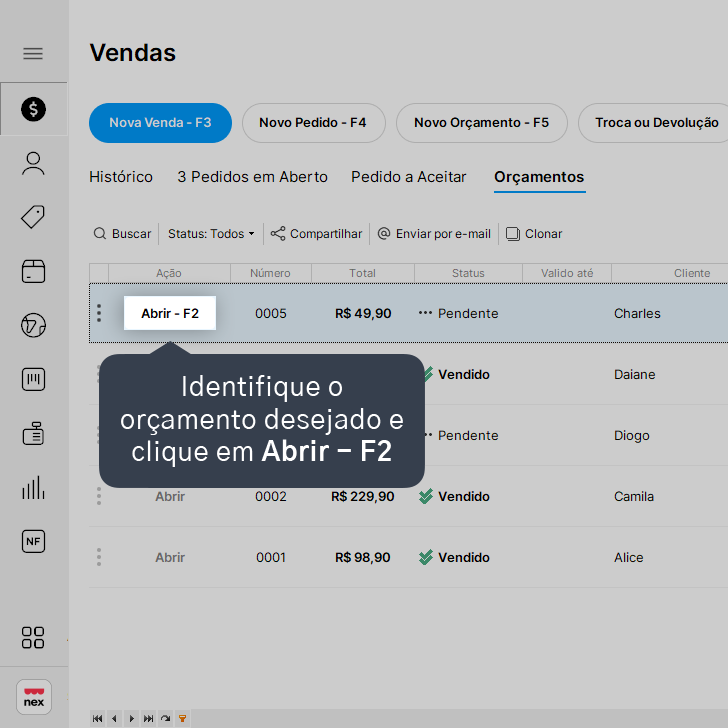This screenshot has height=728, width=728.
Task: Select the R$ 49,90 total cell
Action: point(363,313)
